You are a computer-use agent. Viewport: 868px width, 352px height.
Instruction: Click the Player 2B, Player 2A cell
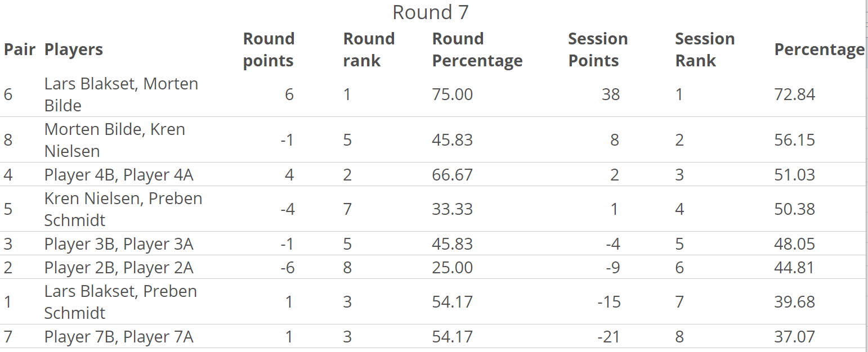119,268
